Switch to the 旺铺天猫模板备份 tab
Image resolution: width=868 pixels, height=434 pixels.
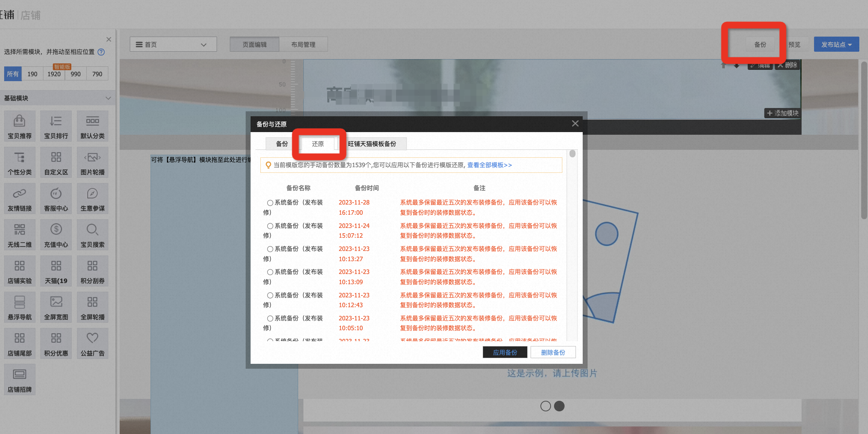click(x=372, y=144)
